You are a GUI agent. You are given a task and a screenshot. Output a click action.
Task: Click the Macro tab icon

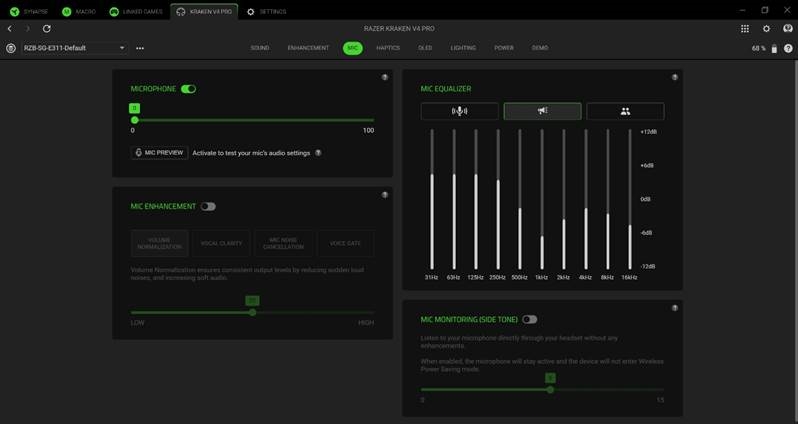coord(67,12)
